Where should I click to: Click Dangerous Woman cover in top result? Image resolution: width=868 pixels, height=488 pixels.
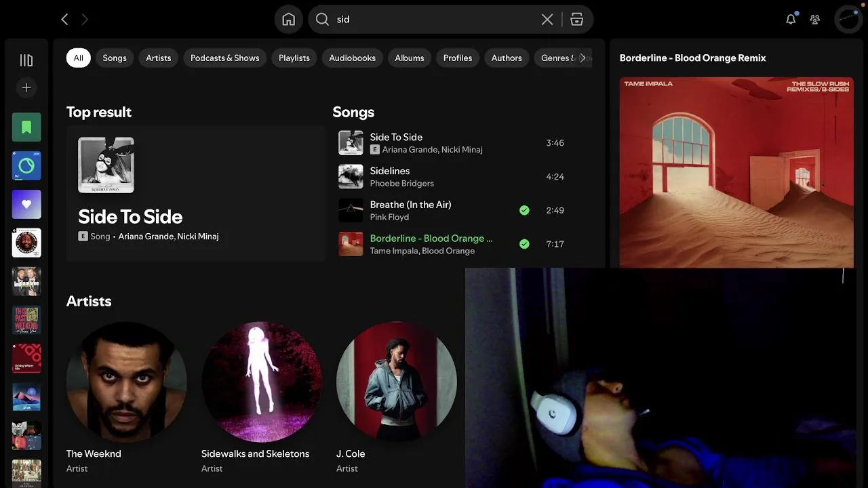pos(106,165)
